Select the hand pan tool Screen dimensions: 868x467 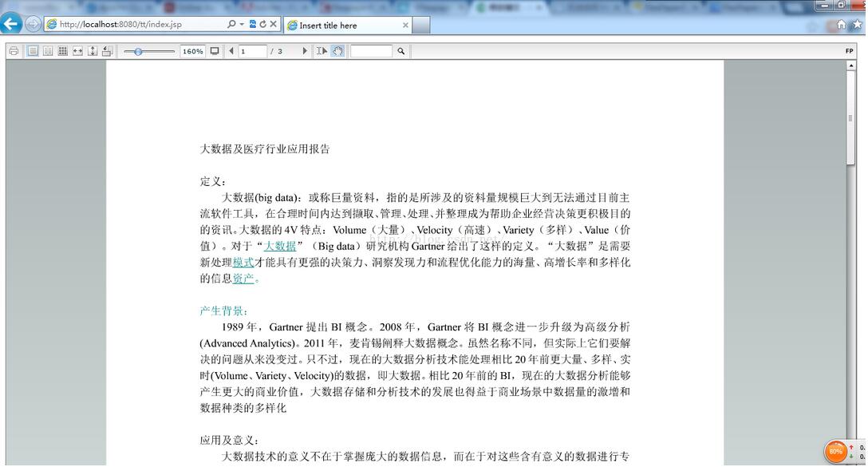337,51
